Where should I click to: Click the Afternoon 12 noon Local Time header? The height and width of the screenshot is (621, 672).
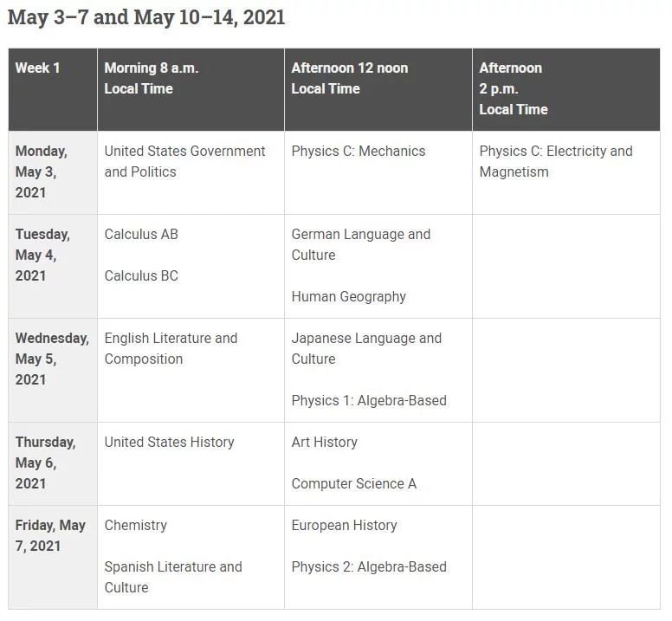(x=349, y=78)
